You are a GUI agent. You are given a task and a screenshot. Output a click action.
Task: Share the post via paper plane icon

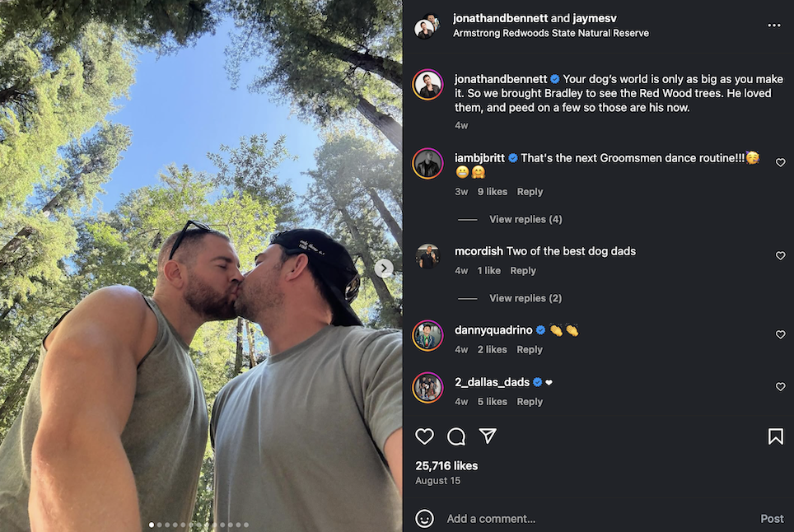tap(488, 436)
